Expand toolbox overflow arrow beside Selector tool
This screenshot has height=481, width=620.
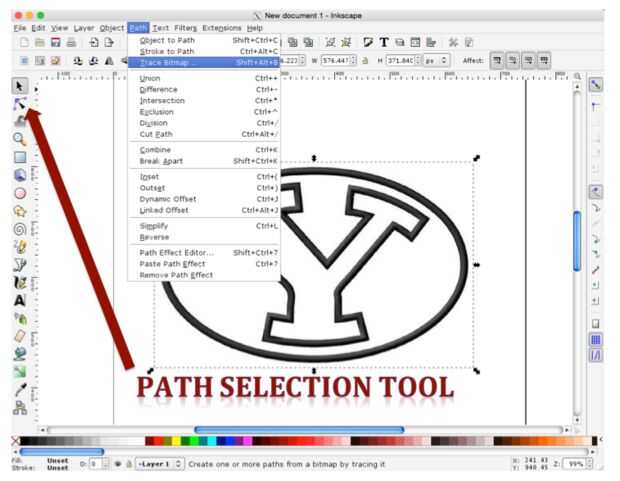[36, 89]
